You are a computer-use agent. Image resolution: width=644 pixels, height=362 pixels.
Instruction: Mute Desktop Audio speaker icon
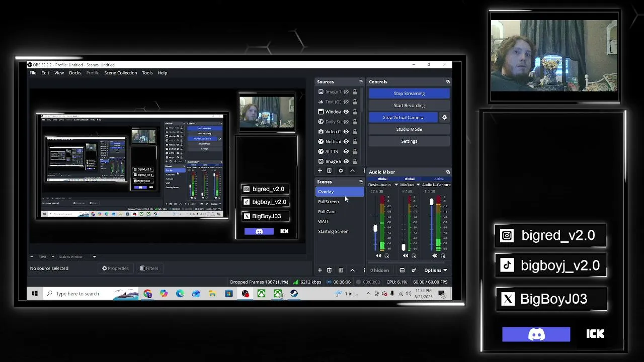[379, 256]
